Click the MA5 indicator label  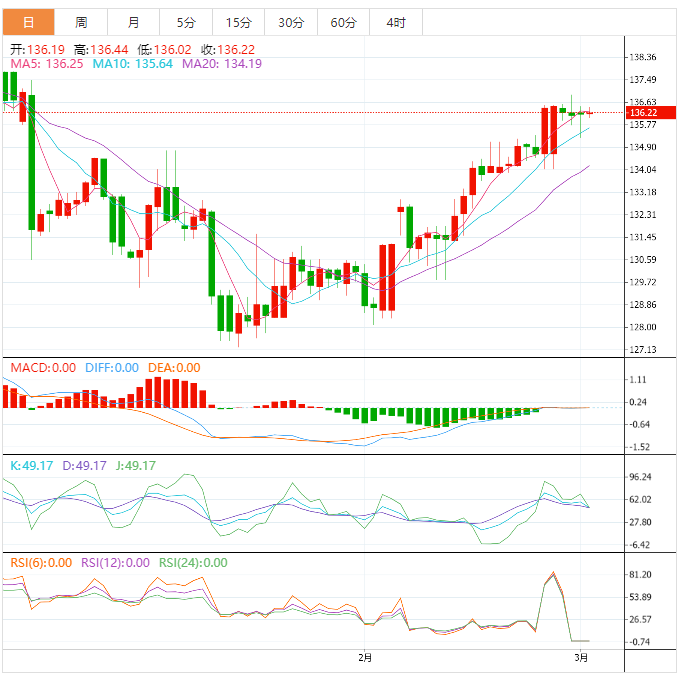point(46,64)
